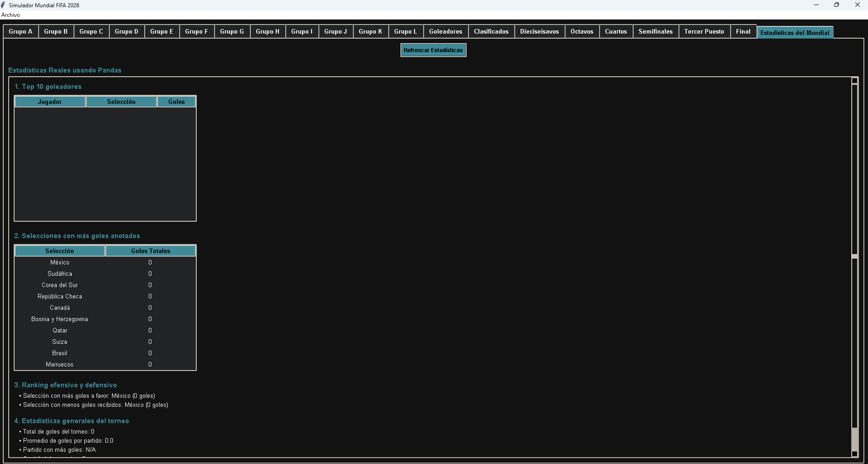Click 'Selección con menos goles recibidos' line
The image size is (868, 464).
coord(93,405)
